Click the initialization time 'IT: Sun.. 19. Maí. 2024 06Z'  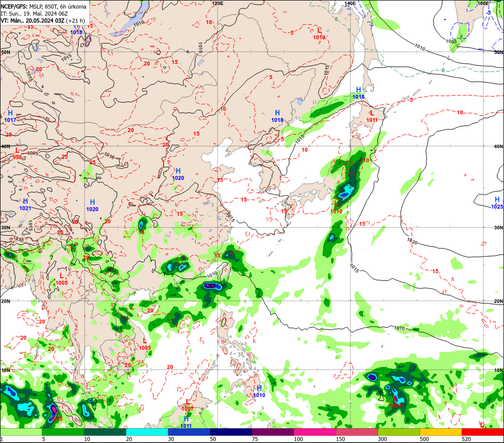[x=34, y=14]
